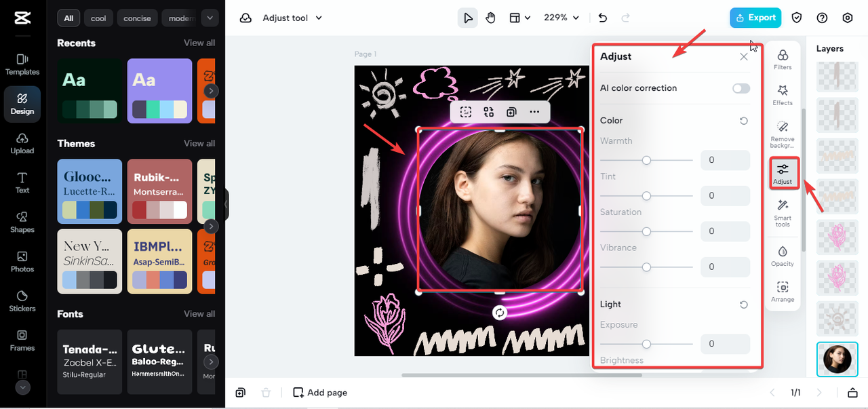Toggle AI color correction switch
The height and width of the screenshot is (409, 868).
click(x=741, y=88)
